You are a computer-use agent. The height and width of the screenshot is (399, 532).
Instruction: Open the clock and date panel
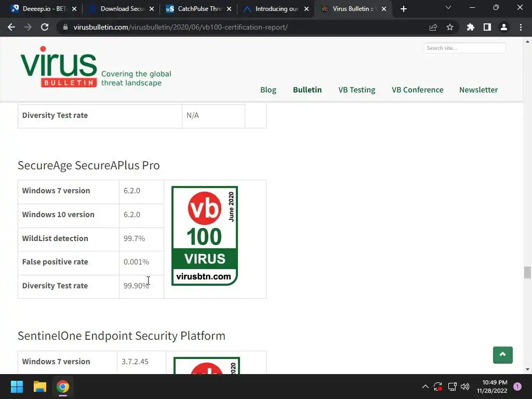492,387
